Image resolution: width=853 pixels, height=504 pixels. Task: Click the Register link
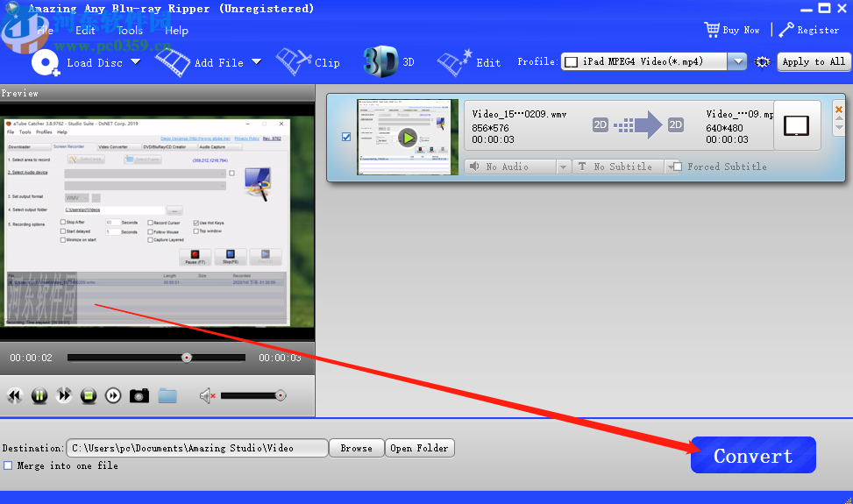809,30
